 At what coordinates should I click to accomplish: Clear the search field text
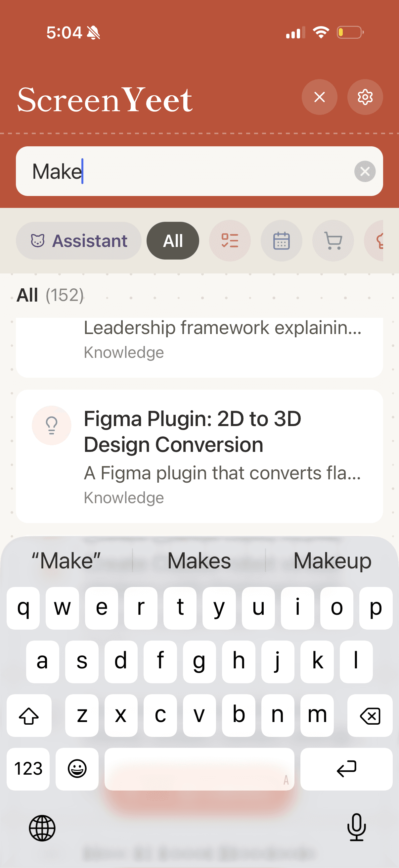365,171
